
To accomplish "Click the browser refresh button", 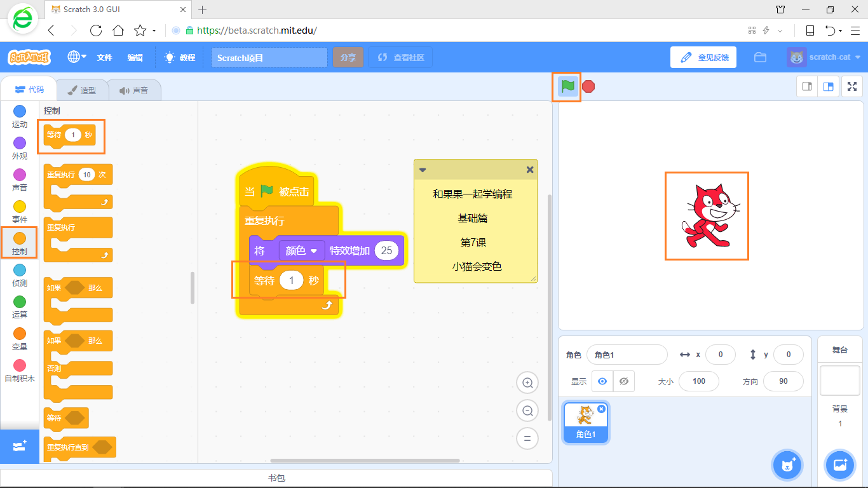I will click(96, 30).
